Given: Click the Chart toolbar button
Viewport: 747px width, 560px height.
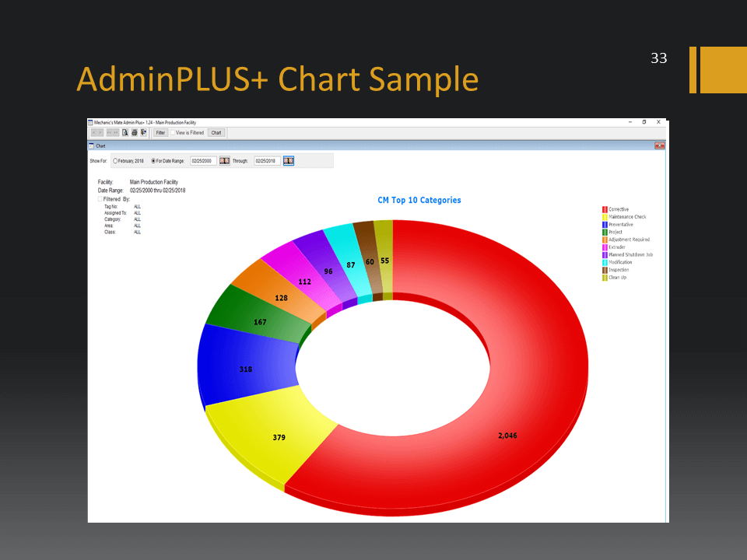Looking at the screenshot, I should pos(216,133).
